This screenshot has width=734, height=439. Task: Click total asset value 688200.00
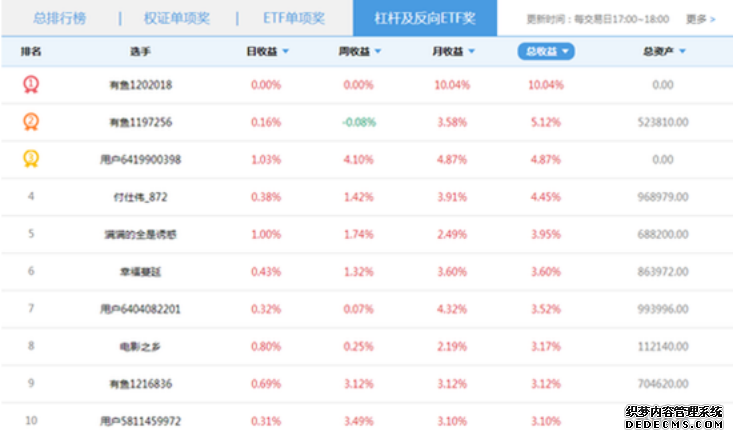663,234
